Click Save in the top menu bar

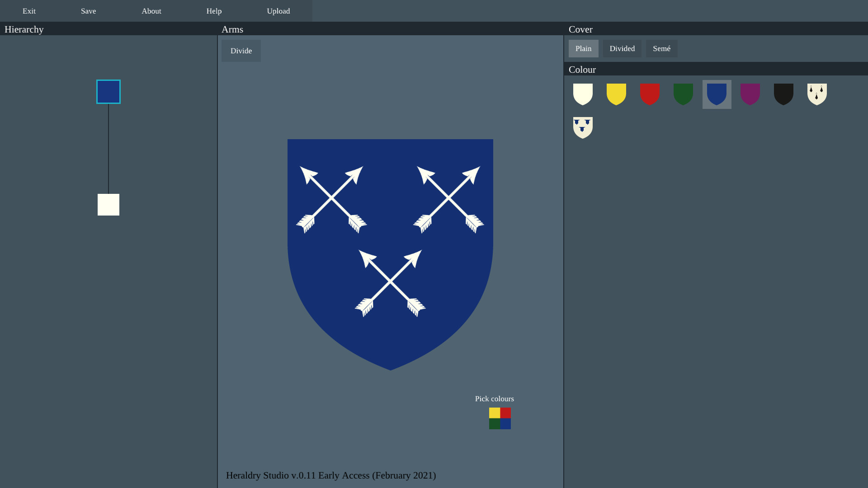coord(88,11)
